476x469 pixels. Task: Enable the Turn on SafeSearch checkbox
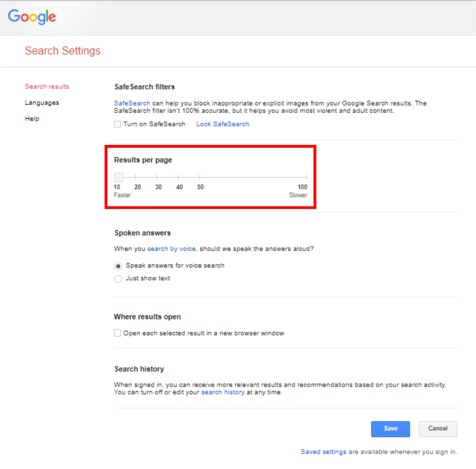point(118,124)
